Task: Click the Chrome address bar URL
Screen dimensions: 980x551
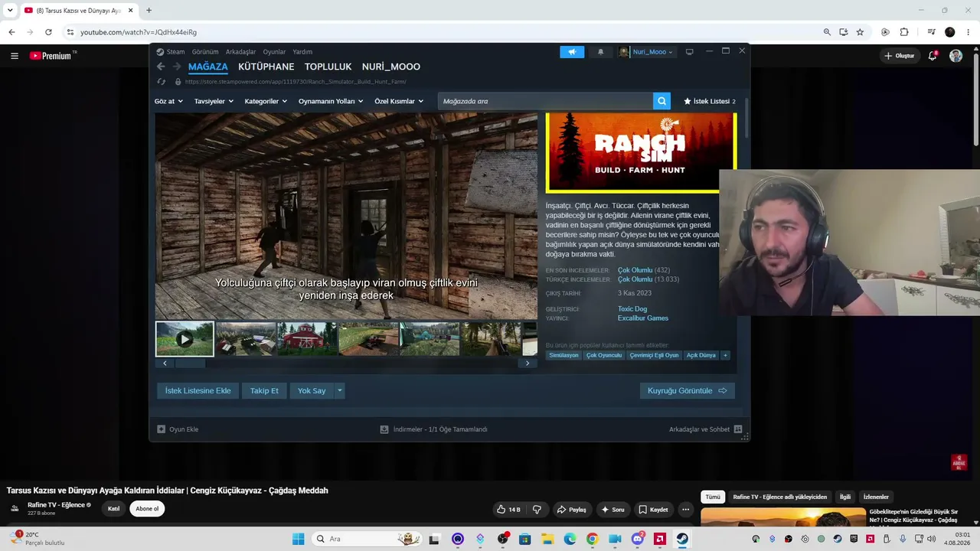Action: [139, 32]
